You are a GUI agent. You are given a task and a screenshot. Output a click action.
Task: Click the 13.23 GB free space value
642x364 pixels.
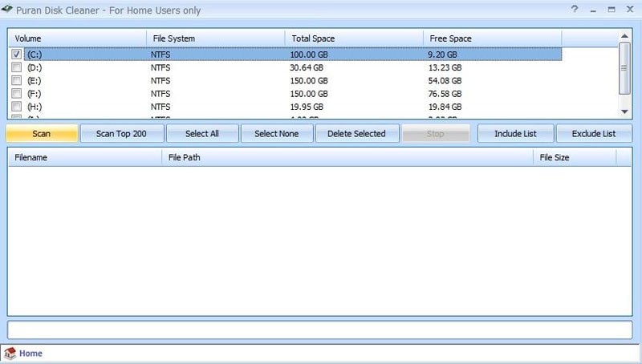tap(445, 67)
